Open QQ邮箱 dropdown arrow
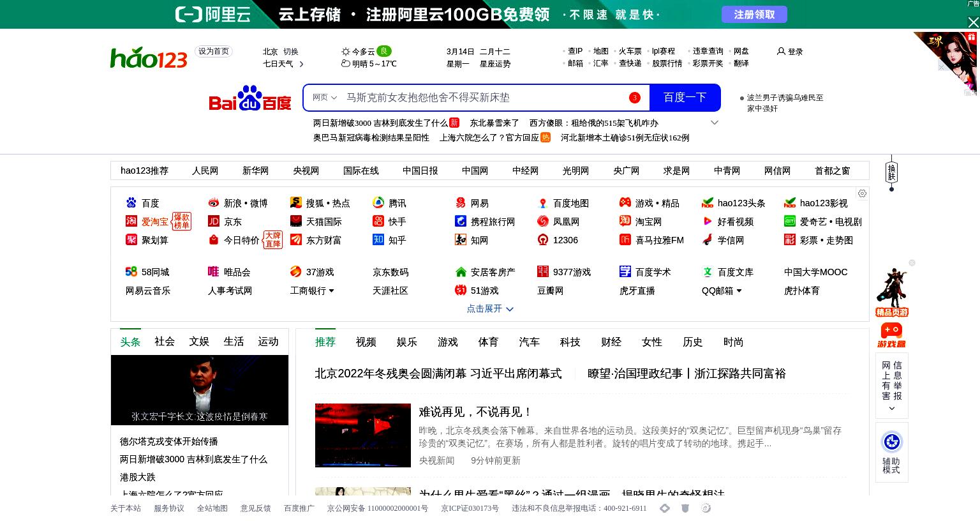 (739, 291)
